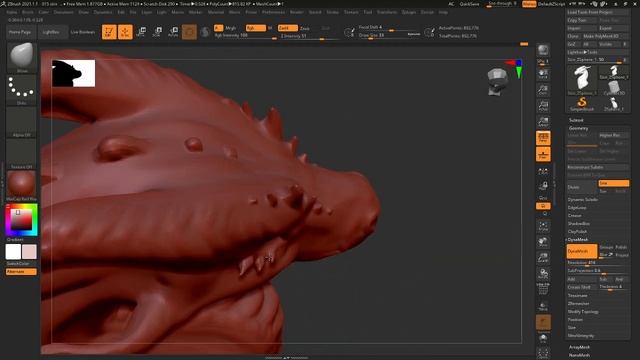
Task: Expand the EdgeLoop subsection
Action: tap(577, 208)
